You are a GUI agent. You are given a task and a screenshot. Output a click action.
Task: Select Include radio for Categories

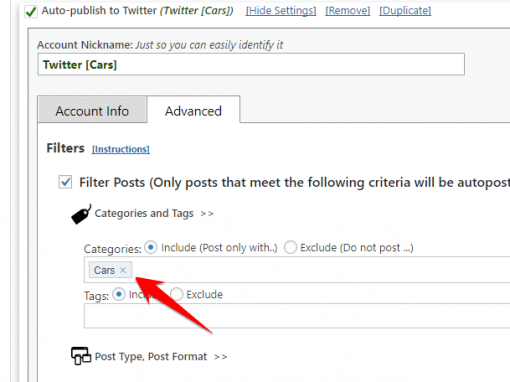coord(151,248)
